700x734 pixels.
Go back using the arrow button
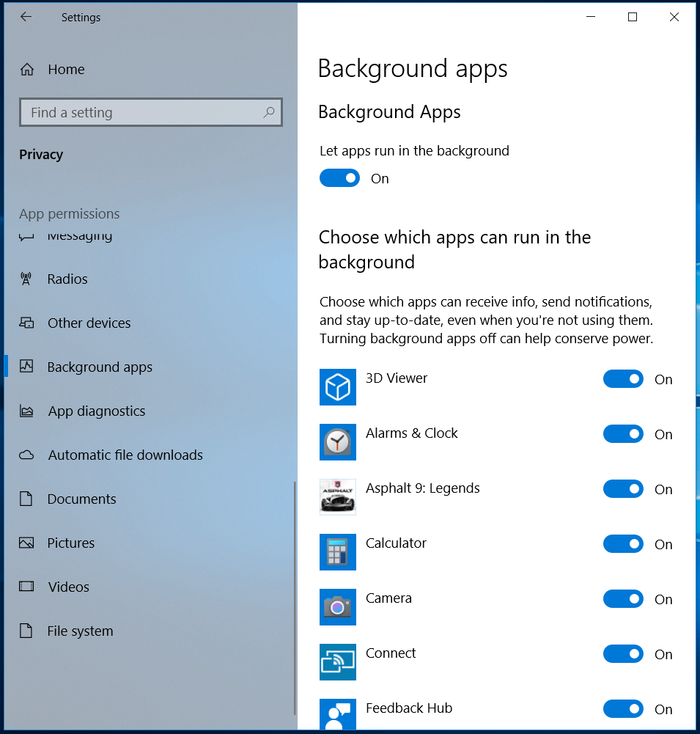tap(26, 16)
